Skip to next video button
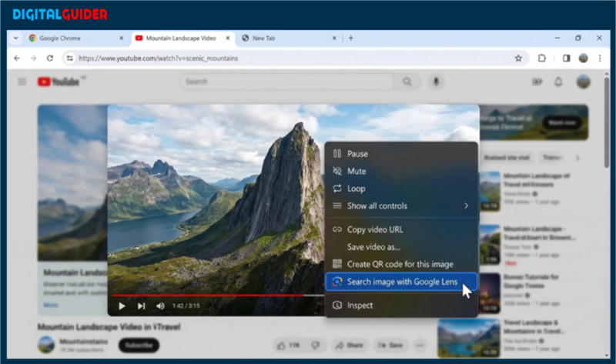Viewport: 616px width, 364px height. [141, 306]
